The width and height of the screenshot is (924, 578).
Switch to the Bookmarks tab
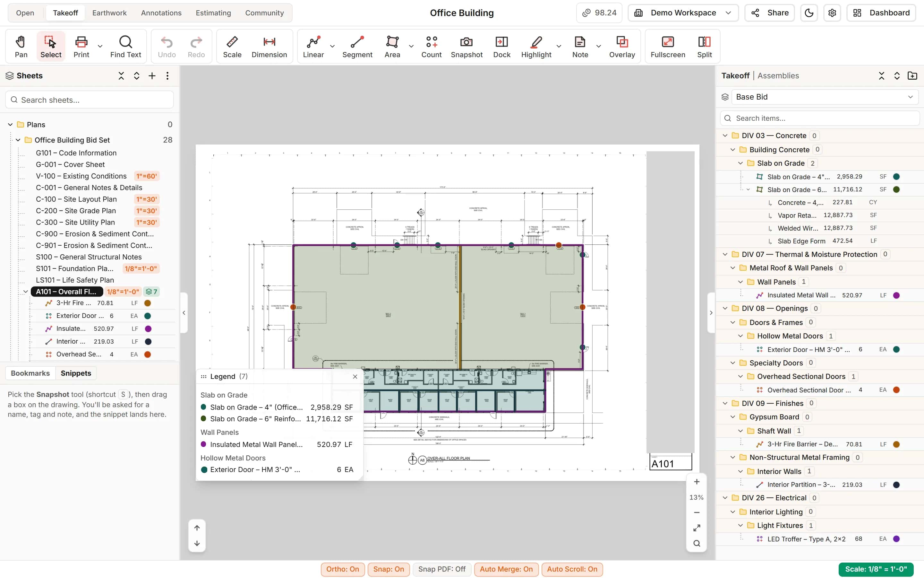(30, 373)
